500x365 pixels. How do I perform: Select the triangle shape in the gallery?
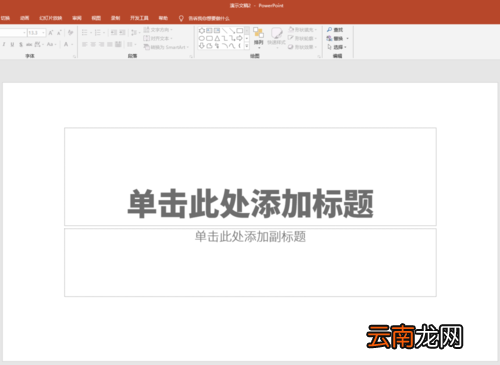click(x=217, y=38)
